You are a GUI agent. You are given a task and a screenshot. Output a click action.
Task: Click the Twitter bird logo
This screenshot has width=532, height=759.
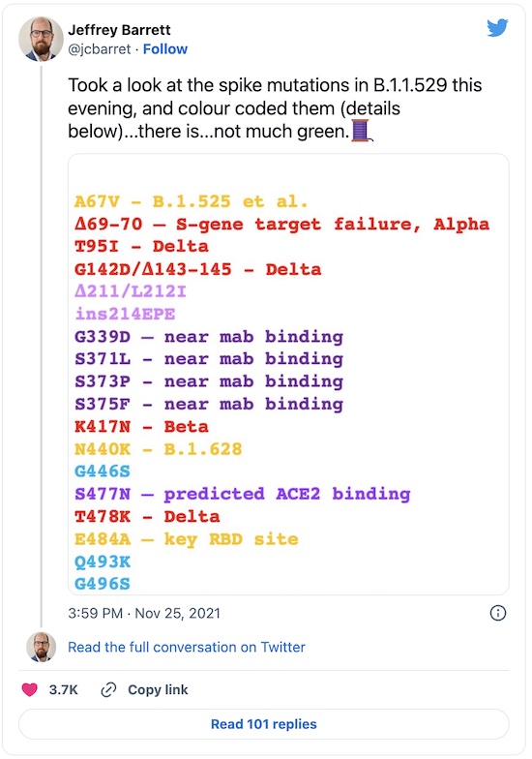point(497,27)
